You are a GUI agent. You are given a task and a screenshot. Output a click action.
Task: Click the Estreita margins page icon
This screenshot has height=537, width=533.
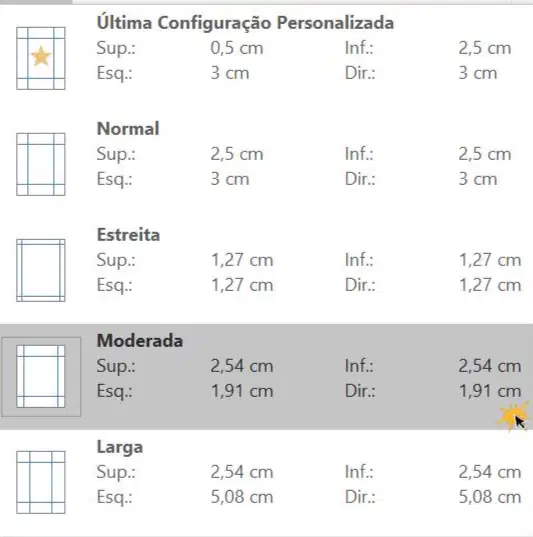pos(41,270)
